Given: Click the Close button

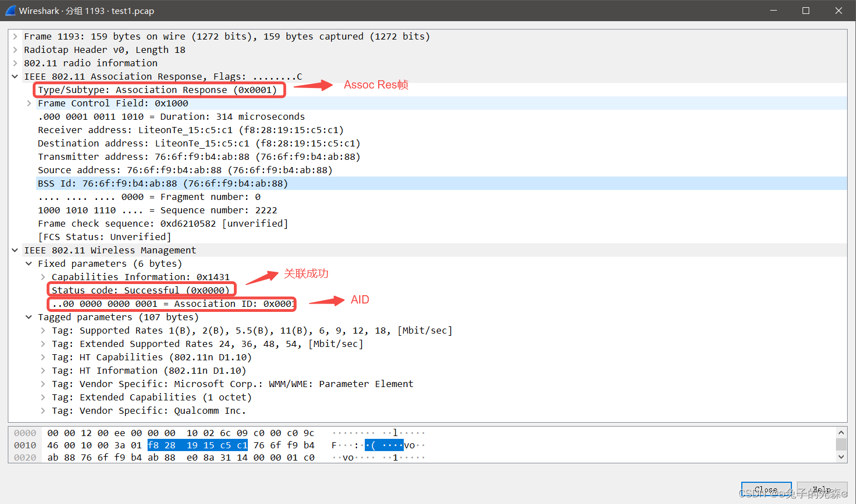Looking at the screenshot, I should click(x=766, y=490).
